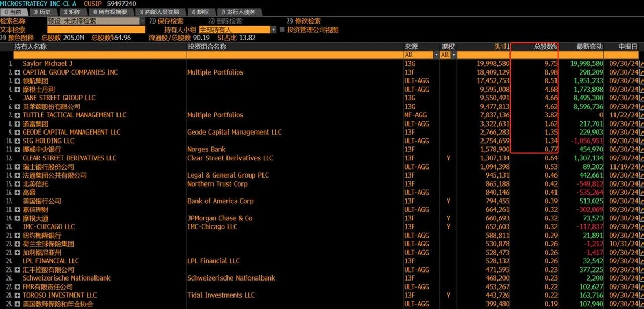Click chart icon for TUTTLE TACTICAL MANAGEMENT row
Image resolution: width=644 pixels, height=309 pixels.
(x=641, y=115)
